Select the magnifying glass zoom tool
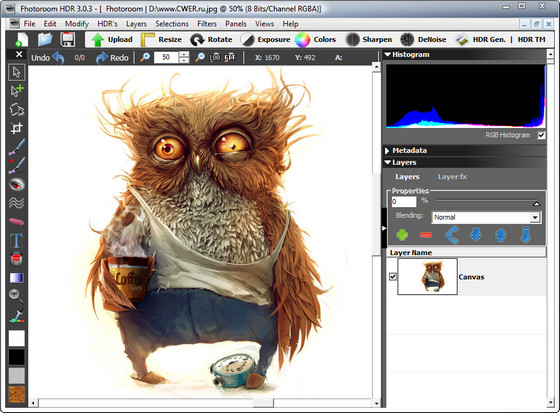 click(x=16, y=296)
